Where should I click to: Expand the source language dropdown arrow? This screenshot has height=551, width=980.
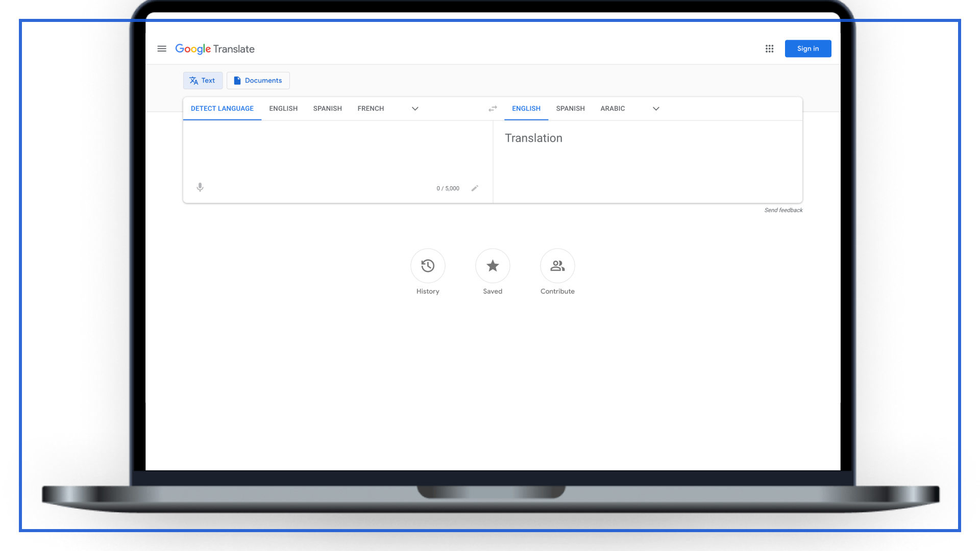(x=415, y=108)
